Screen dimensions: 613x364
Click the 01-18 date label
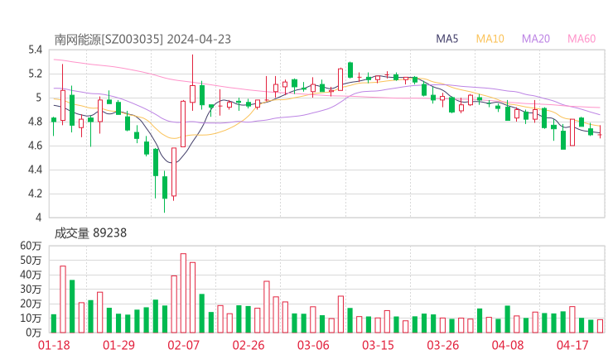coord(54,345)
